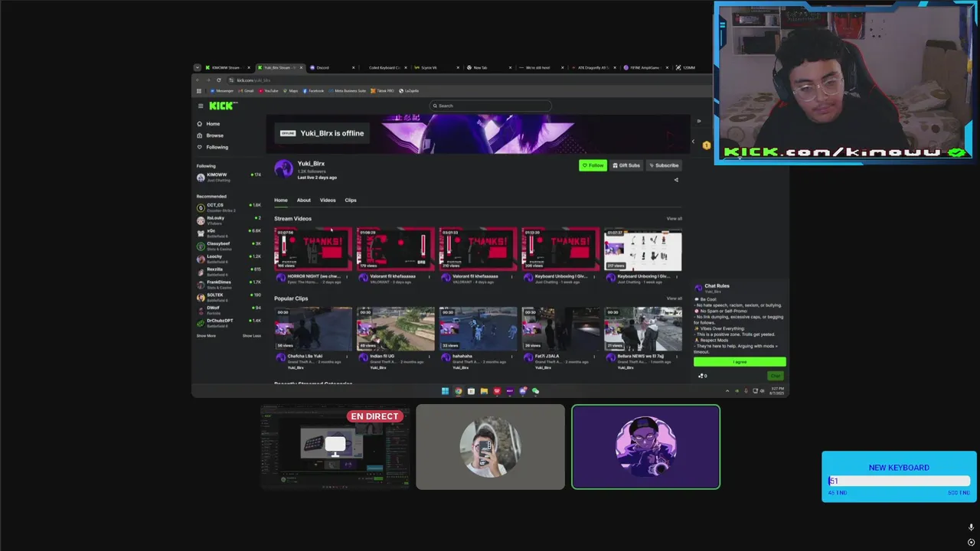
Task: Open the Messenger bookmark
Action: click(x=220, y=91)
